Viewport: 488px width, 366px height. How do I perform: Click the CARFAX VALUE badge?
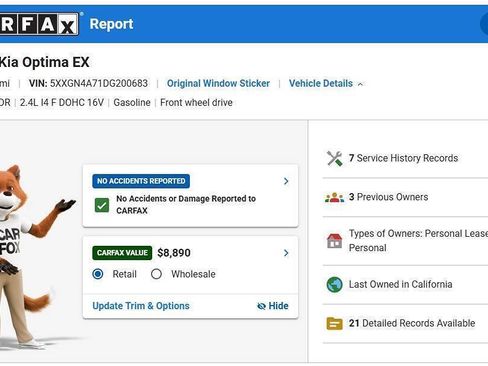point(122,253)
